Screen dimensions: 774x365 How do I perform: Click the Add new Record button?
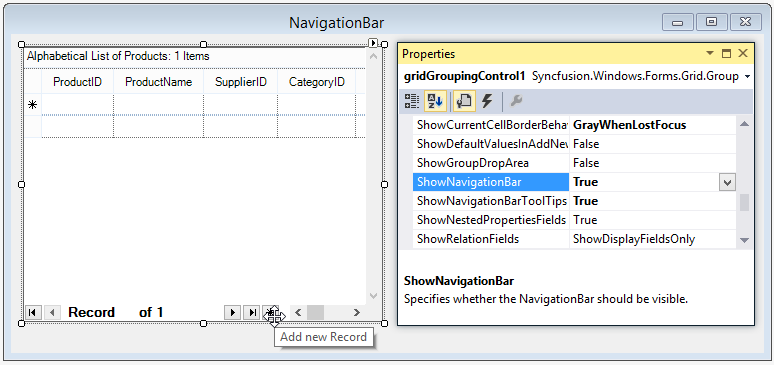271,312
